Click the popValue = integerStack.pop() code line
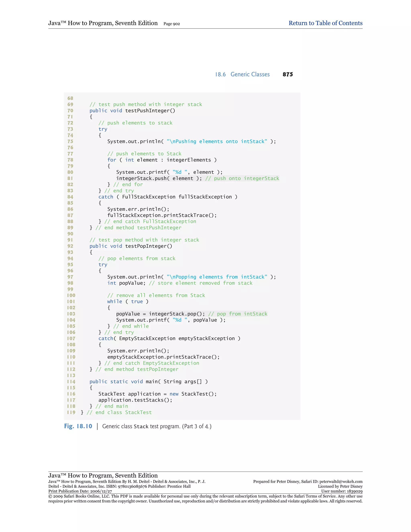This screenshot has width=411, height=532. point(161,314)
